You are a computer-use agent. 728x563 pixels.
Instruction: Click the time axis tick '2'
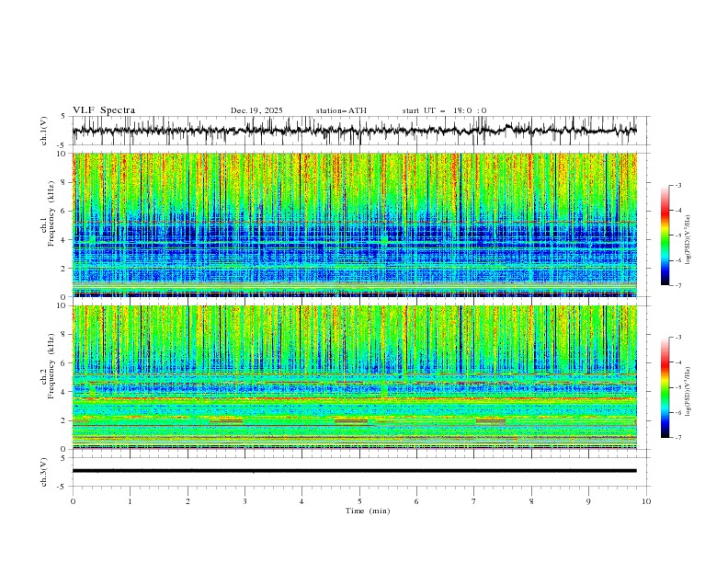pyautogui.click(x=188, y=501)
